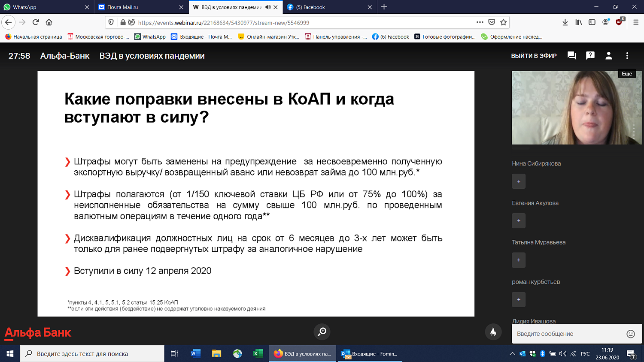Switch to Outlook 'Входящие' taskbar window

pyautogui.click(x=370, y=354)
